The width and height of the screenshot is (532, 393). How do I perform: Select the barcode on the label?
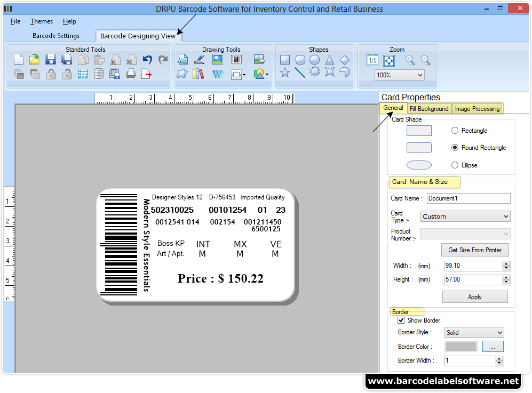119,245
